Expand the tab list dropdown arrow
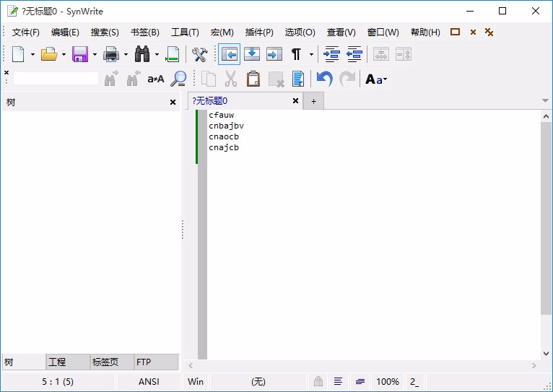 545,101
